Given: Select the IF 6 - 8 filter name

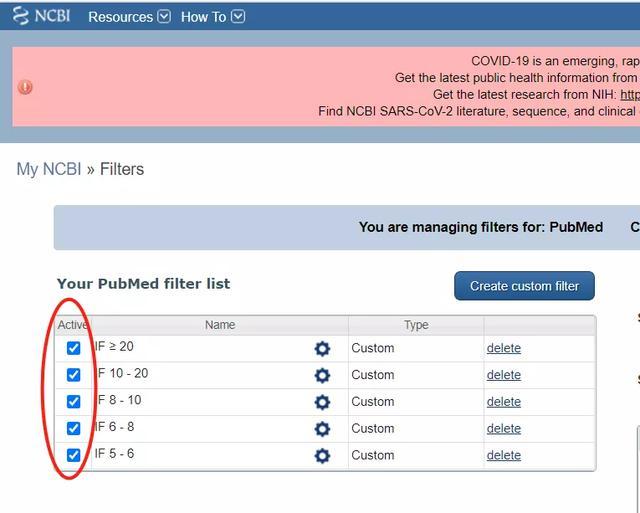Looking at the screenshot, I should pos(114,427).
